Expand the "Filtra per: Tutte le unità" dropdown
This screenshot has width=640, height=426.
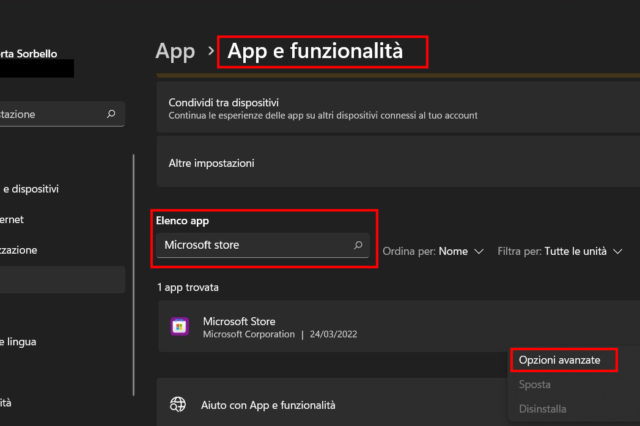click(560, 251)
